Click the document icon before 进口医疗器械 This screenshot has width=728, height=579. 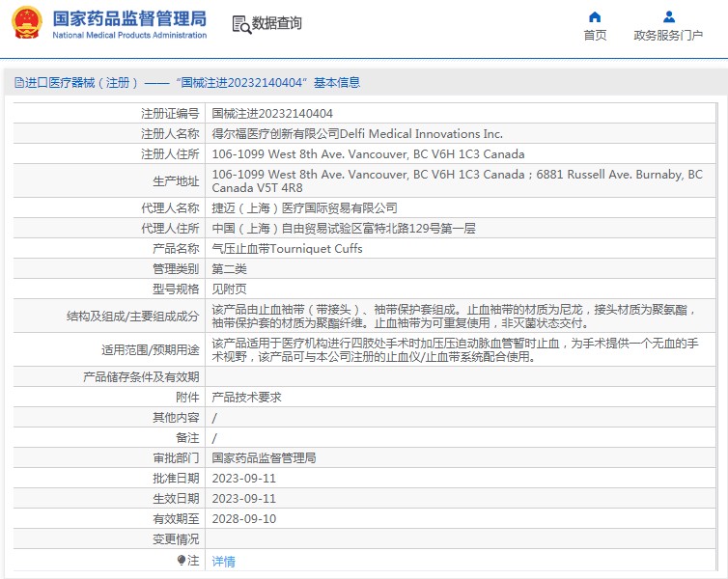(x=19, y=83)
